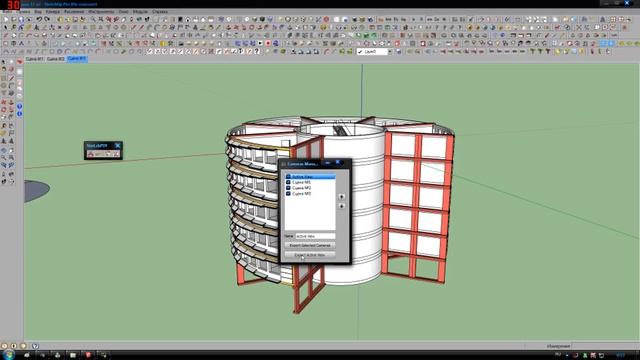Viewport: 640px width, 360px height.
Task: Close the small StinLabPDX floating toolbar
Action: coord(118,145)
